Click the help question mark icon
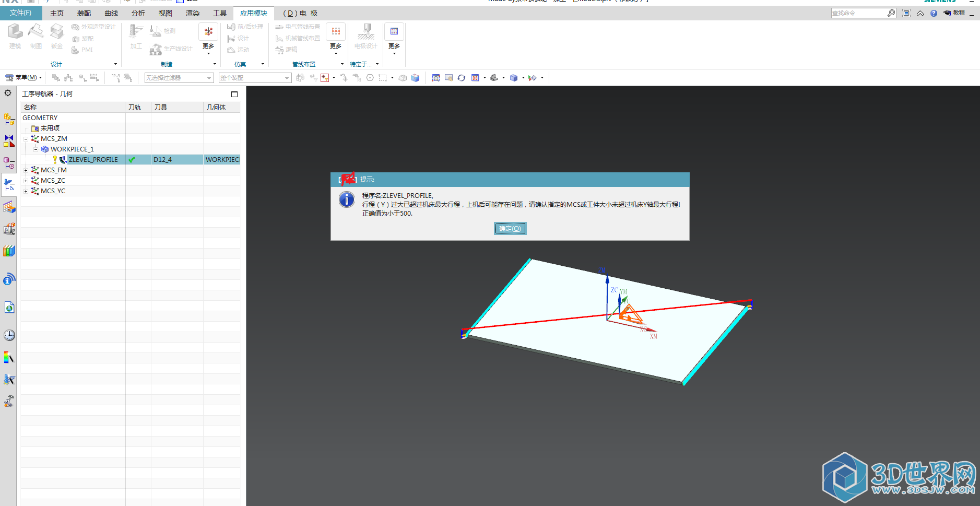 point(934,13)
